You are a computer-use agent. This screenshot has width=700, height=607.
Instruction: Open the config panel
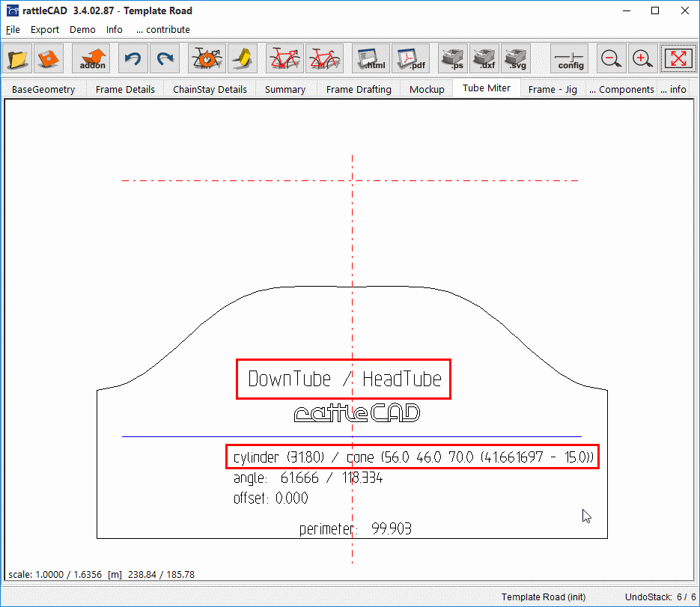click(570, 58)
